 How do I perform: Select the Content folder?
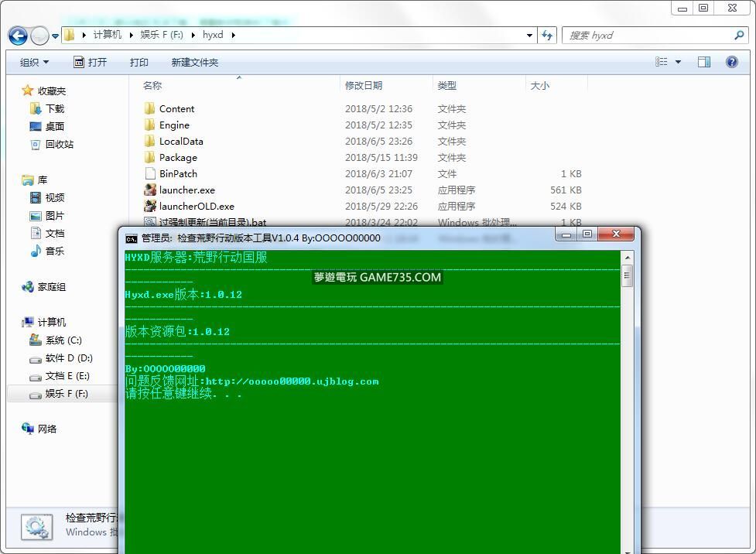[x=176, y=109]
